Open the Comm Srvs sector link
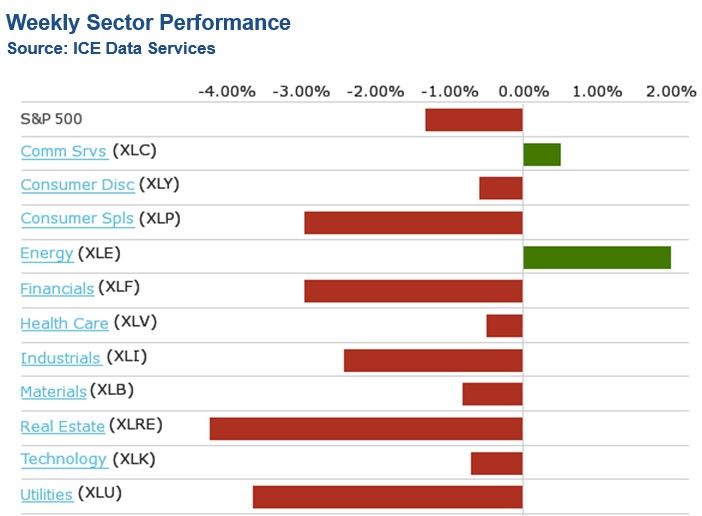 [x=64, y=151]
